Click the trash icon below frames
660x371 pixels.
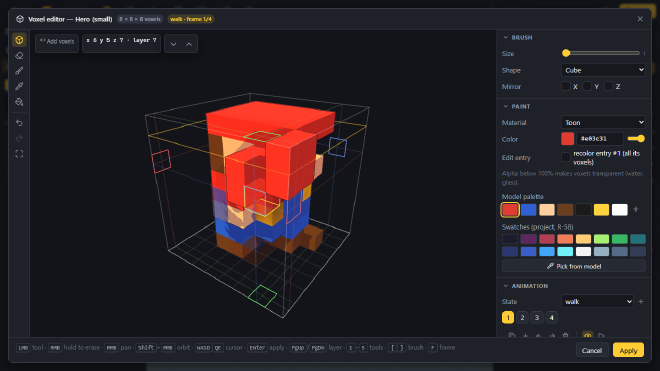click(x=565, y=336)
